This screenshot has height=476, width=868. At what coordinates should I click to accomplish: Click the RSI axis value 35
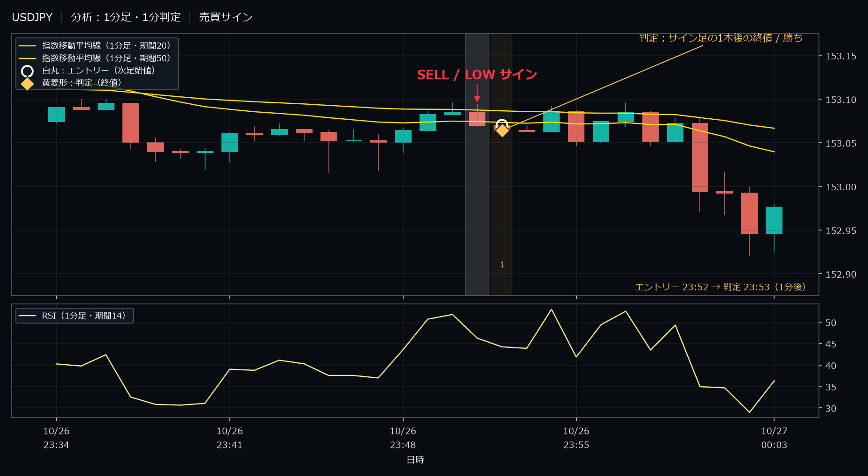click(x=831, y=387)
